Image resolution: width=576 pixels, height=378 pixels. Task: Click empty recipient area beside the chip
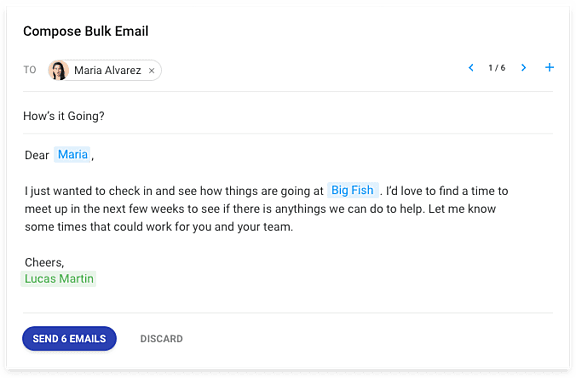click(x=312, y=70)
